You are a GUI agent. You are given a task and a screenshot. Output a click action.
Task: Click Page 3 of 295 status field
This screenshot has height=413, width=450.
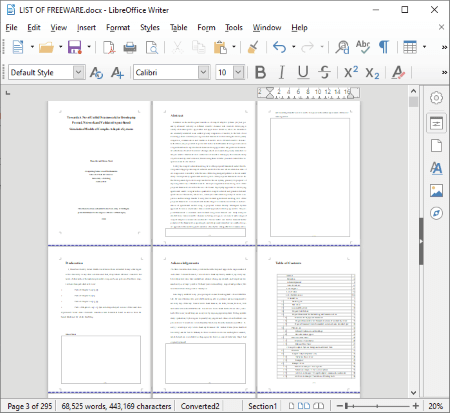click(x=30, y=406)
